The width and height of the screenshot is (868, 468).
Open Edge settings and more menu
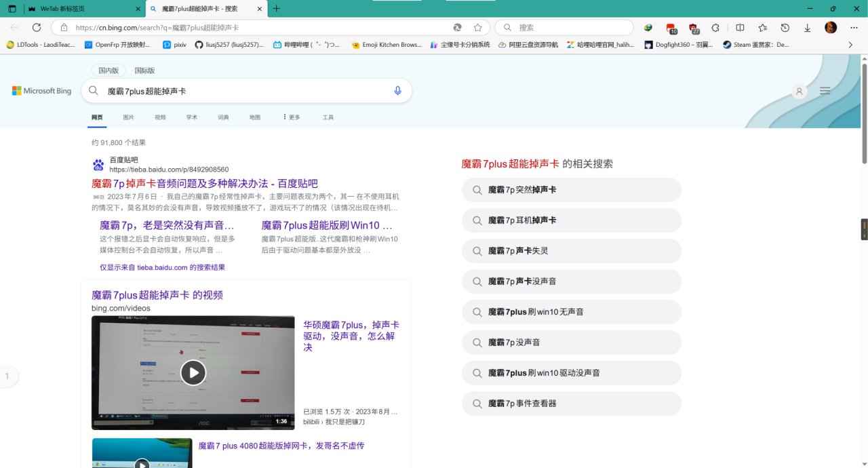pyautogui.click(x=854, y=28)
